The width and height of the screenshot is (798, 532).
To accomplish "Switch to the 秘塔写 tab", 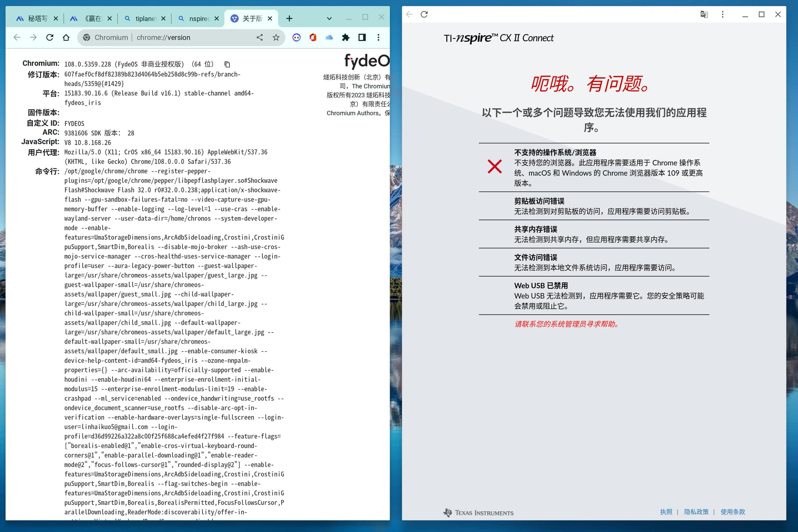I will click(x=37, y=18).
